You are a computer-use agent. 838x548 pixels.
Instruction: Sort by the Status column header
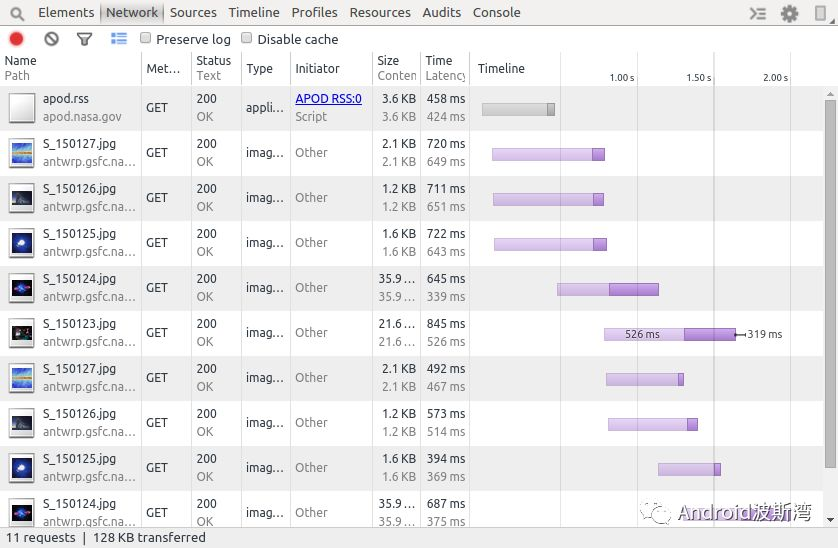click(x=213, y=61)
